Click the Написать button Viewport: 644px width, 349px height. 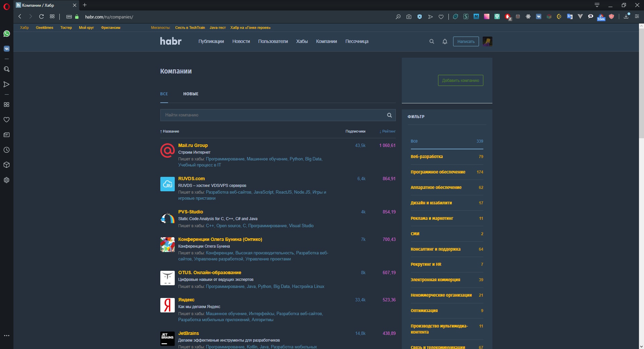click(x=466, y=42)
